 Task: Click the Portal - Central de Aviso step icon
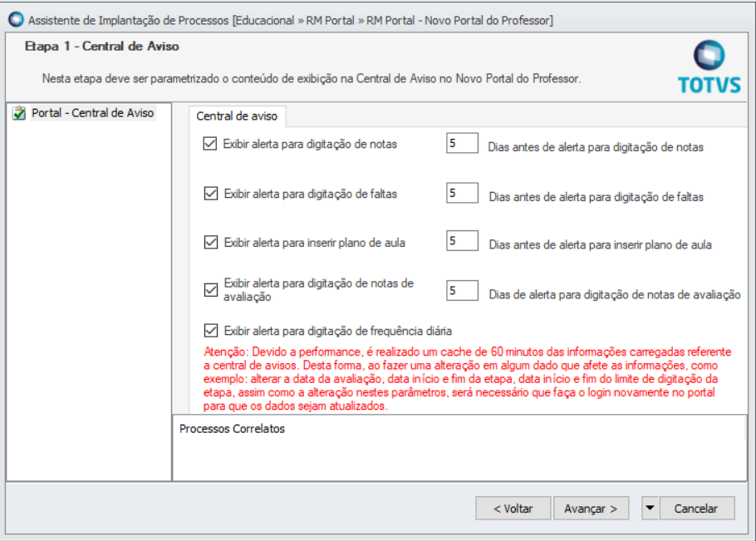[x=19, y=114]
